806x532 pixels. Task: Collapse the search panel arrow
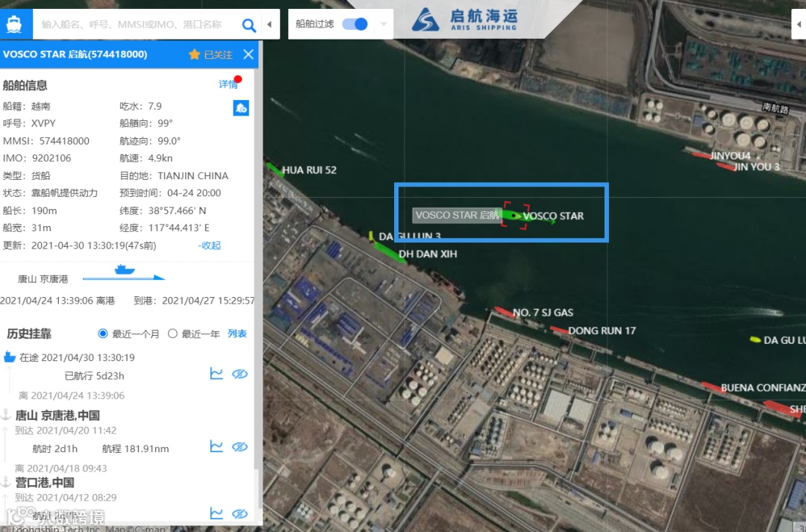tap(270, 24)
